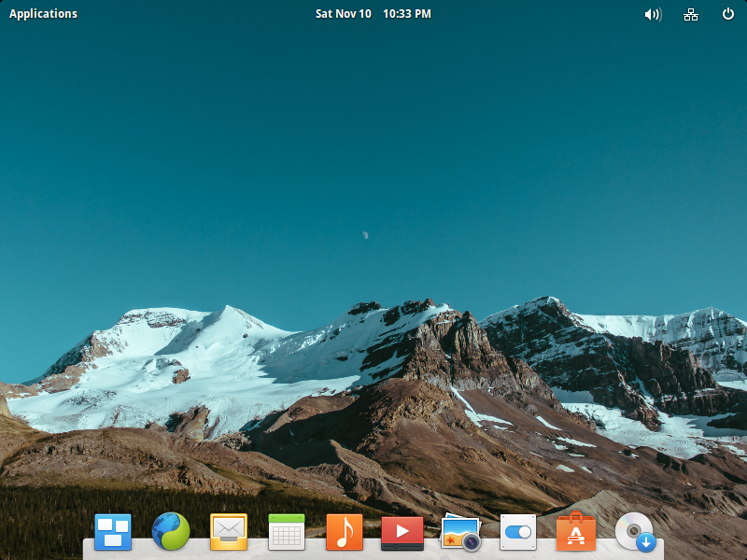The height and width of the screenshot is (560, 747).
Task: Click the blank left end of the dock
Action: click(88, 550)
